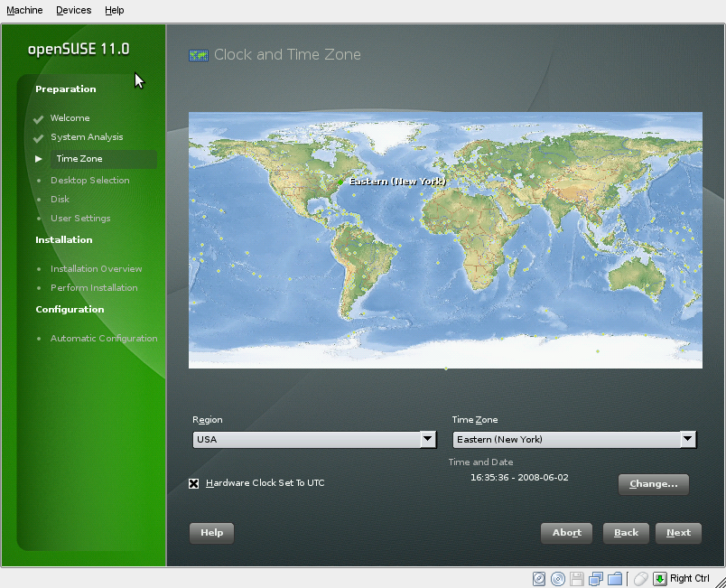Open the Devices menu
The width and height of the screenshot is (726, 588).
[73, 10]
